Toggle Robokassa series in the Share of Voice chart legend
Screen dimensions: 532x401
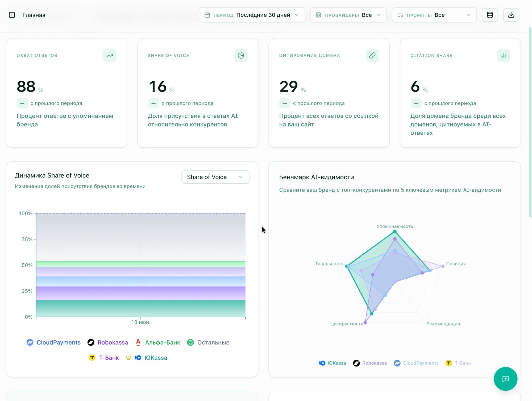108,342
